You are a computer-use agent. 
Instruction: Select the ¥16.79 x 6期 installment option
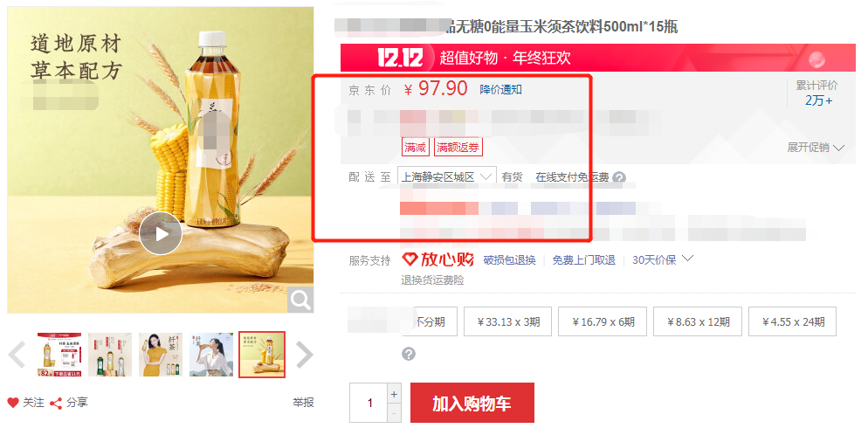point(603,321)
